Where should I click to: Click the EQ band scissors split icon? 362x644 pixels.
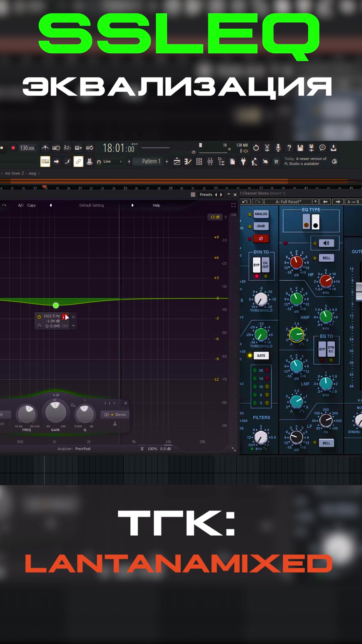(x=115, y=424)
